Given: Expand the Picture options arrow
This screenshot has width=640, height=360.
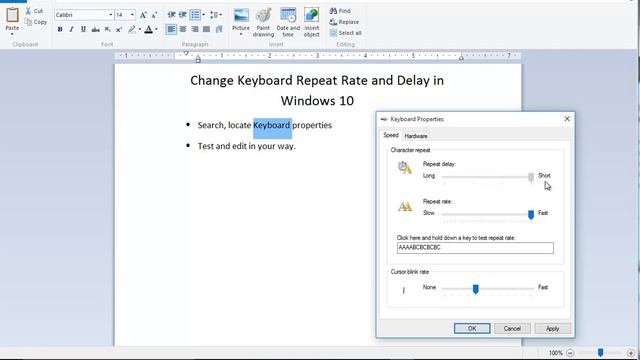Looking at the screenshot, I should point(241,35).
